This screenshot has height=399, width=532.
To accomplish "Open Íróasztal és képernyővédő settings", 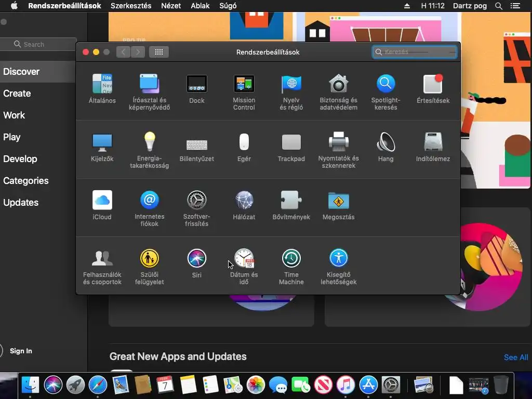I will [x=149, y=91].
